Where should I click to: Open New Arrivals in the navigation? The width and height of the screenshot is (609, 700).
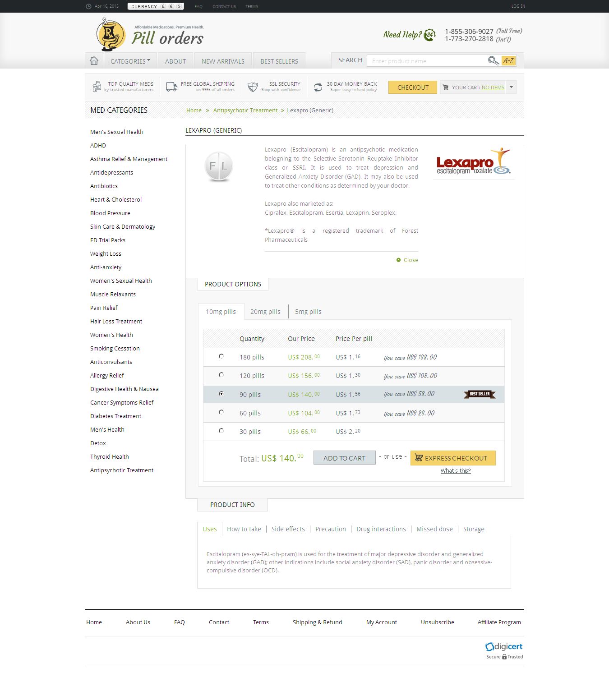(x=223, y=61)
